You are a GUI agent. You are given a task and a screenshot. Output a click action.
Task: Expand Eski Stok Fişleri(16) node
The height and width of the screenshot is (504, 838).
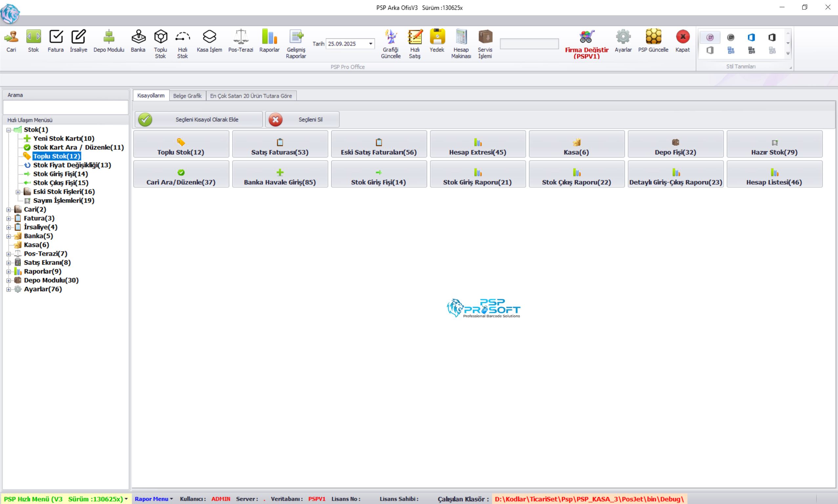tap(18, 192)
